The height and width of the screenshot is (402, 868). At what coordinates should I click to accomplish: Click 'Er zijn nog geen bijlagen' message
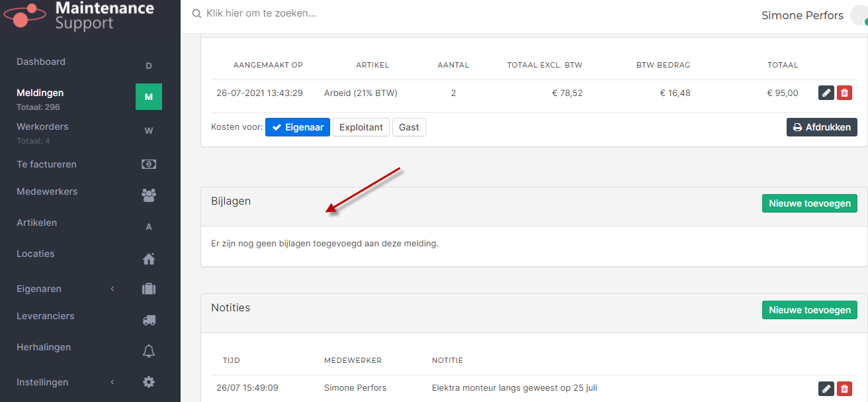click(325, 243)
